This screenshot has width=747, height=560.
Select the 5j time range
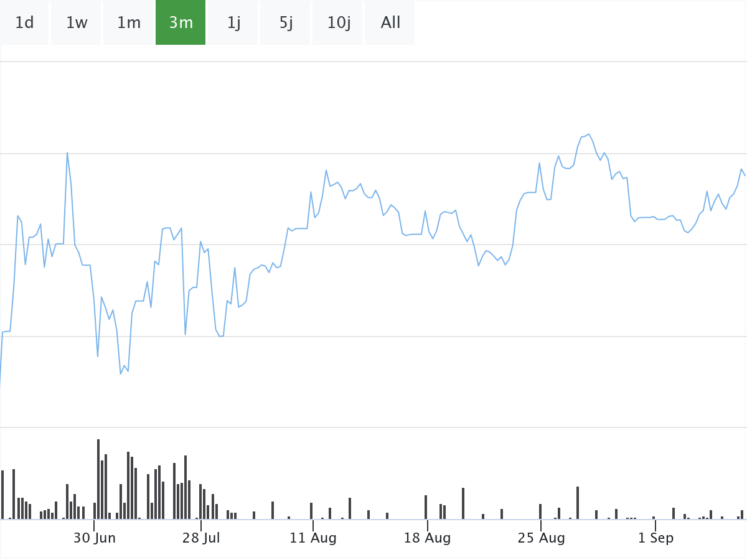[x=286, y=23]
